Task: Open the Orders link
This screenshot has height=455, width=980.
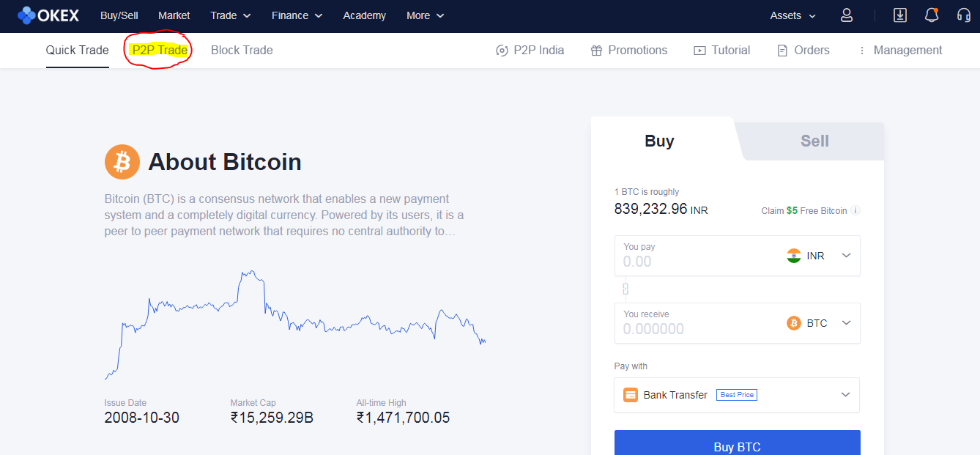Action: (803, 51)
